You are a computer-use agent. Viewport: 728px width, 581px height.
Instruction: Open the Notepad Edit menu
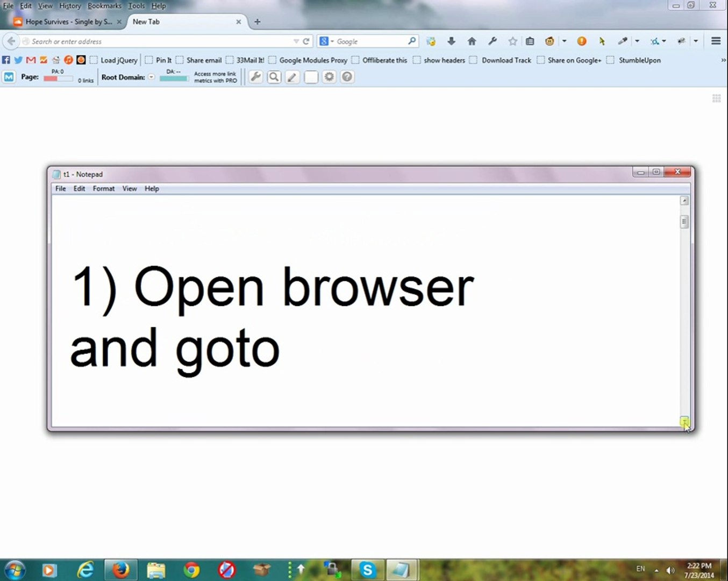[x=80, y=189]
